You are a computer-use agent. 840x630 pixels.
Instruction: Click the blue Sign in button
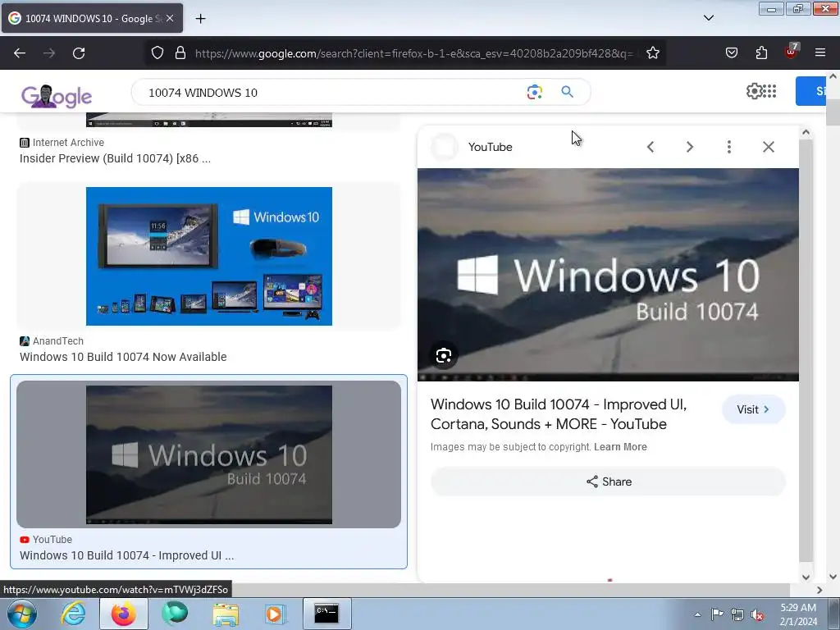(811, 91)
